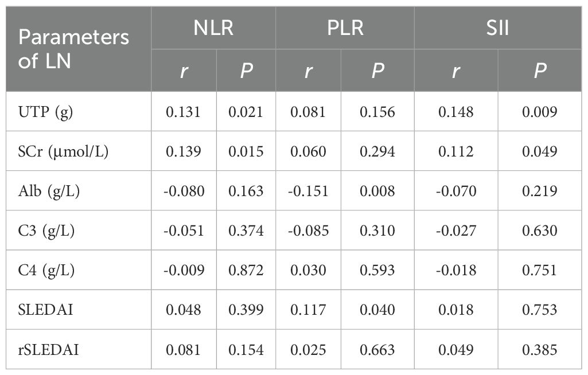This screenshot has height=375, width=588.
Task: Click the SII column header
Action: tap(497, 28)
